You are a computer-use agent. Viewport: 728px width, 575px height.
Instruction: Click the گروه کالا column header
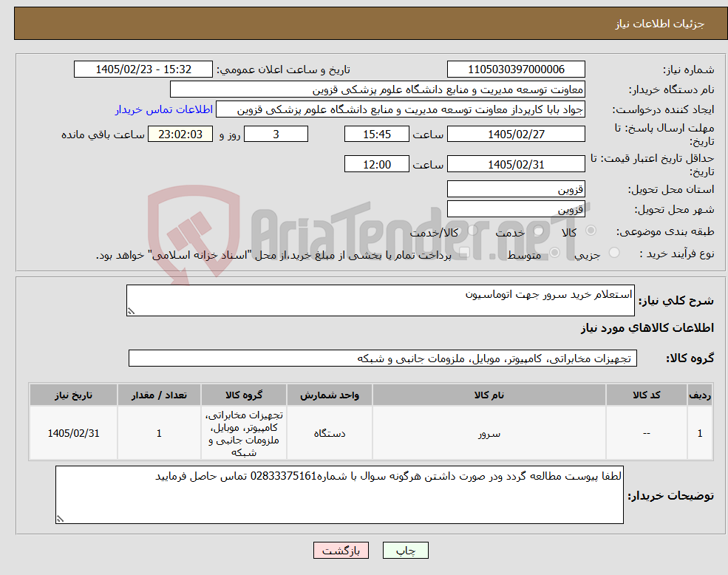pos(244,395)
